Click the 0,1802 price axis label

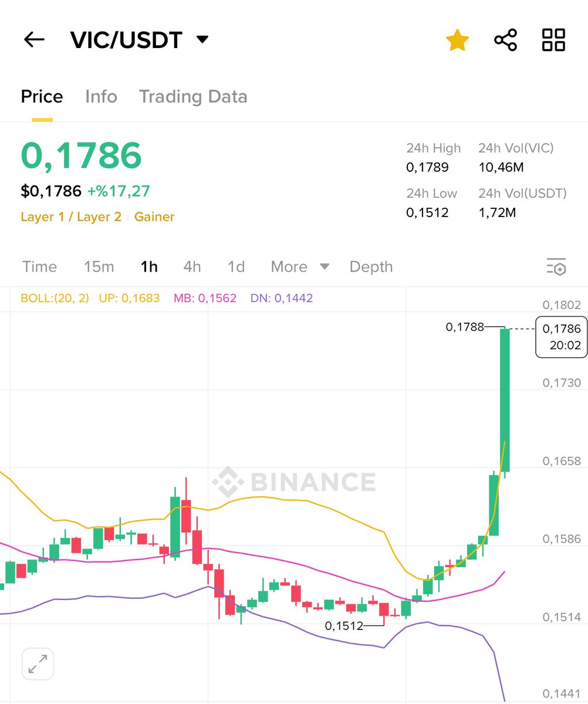click(562, 305)
